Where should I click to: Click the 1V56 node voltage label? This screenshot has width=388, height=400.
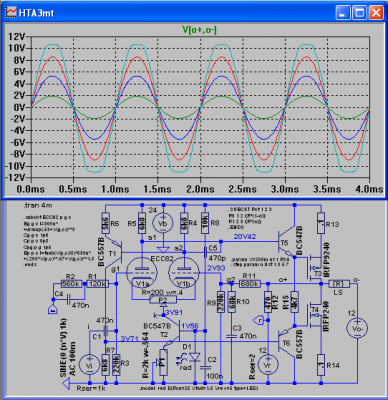point(189,326)
